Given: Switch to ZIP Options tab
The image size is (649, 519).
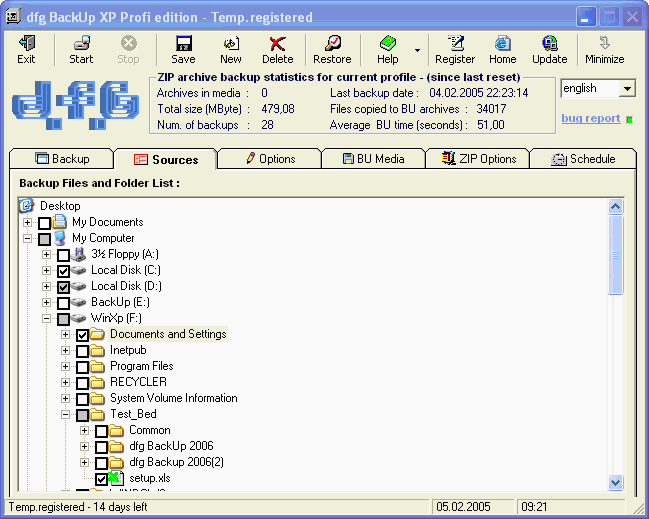Looking at the screenshot, I should click(x=478, y=159).
